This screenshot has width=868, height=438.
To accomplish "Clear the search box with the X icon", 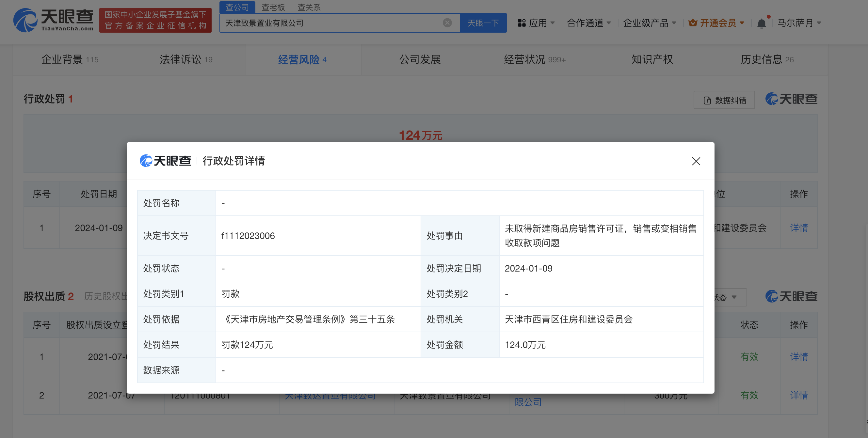I will [x=447, y=23].
